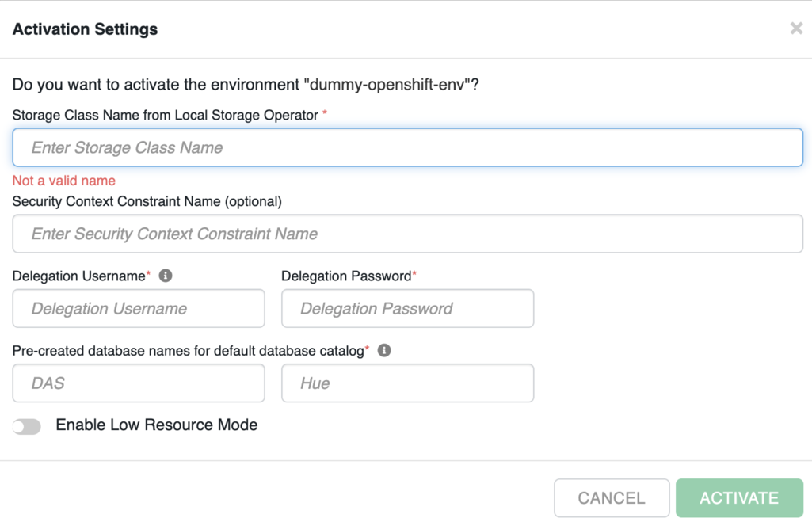Click the Hue database name field
The width and height of the screenshot is (812, 518).
407,383
